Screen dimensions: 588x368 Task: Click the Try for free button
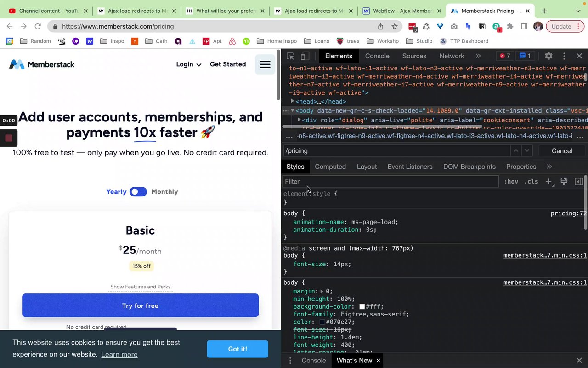tap(141, 305)
